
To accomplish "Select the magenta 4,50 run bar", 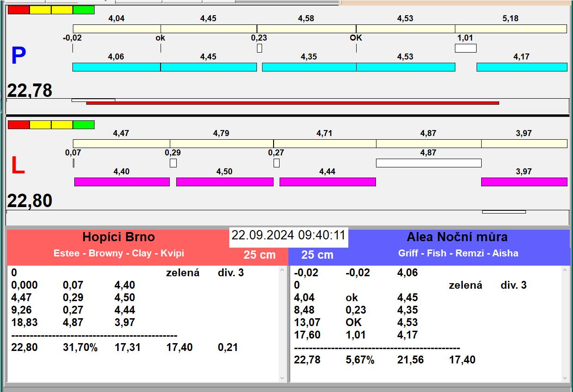I will point(225,182).
